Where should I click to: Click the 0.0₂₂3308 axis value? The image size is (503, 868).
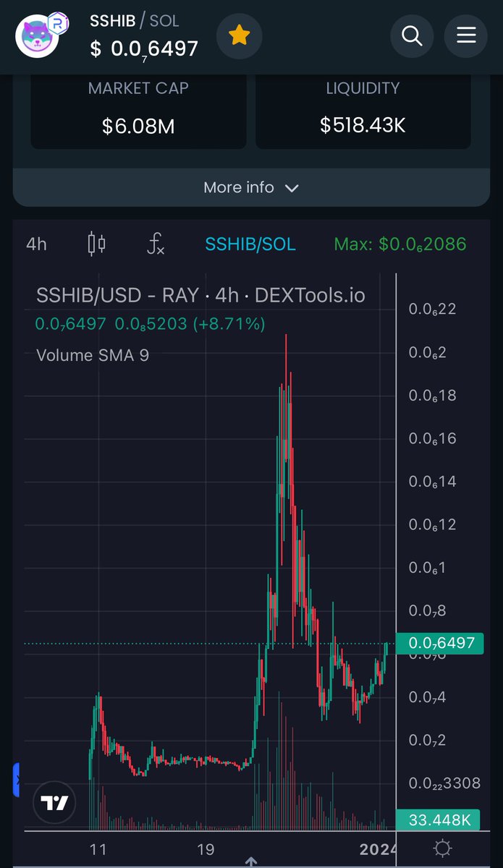click(x=444, y=783)
